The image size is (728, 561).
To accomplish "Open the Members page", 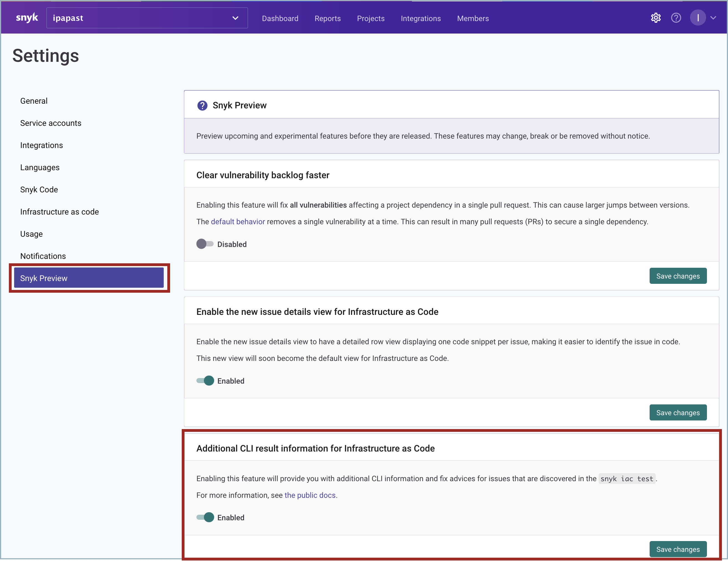I will 473,18.
